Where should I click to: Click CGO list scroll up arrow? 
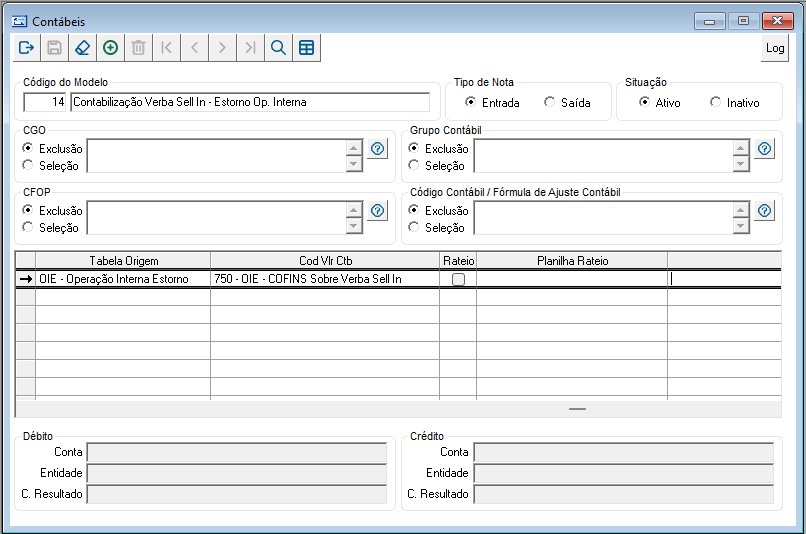pos(354,148)
